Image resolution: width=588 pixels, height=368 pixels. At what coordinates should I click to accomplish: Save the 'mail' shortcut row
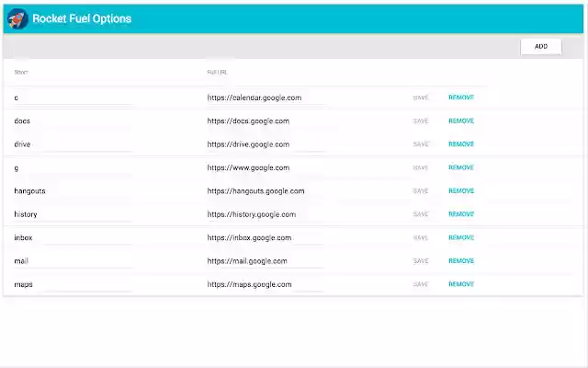(x=421, y=261)
